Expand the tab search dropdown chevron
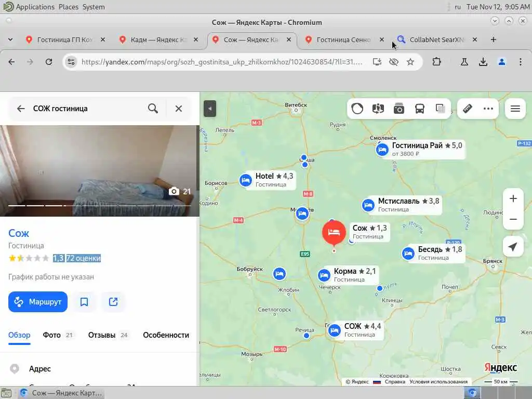Viewport: 532px width, 399px height. 10,39
